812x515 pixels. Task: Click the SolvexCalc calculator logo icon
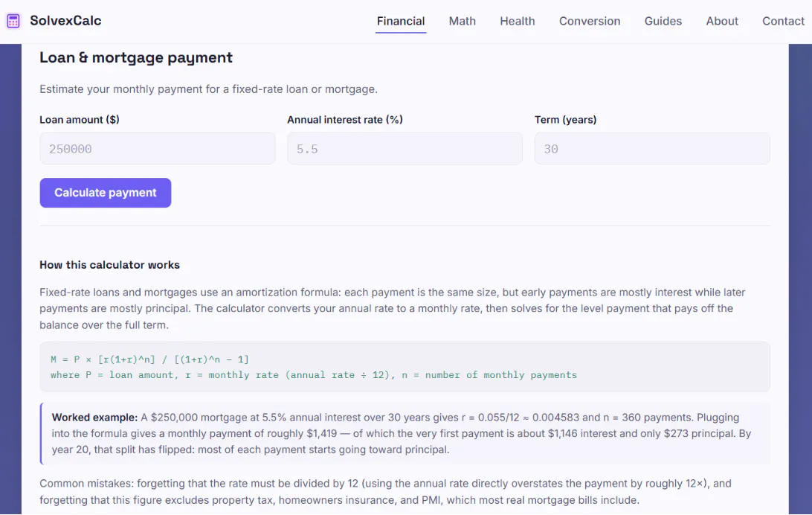pyautogui.click(x=13, y=21)
